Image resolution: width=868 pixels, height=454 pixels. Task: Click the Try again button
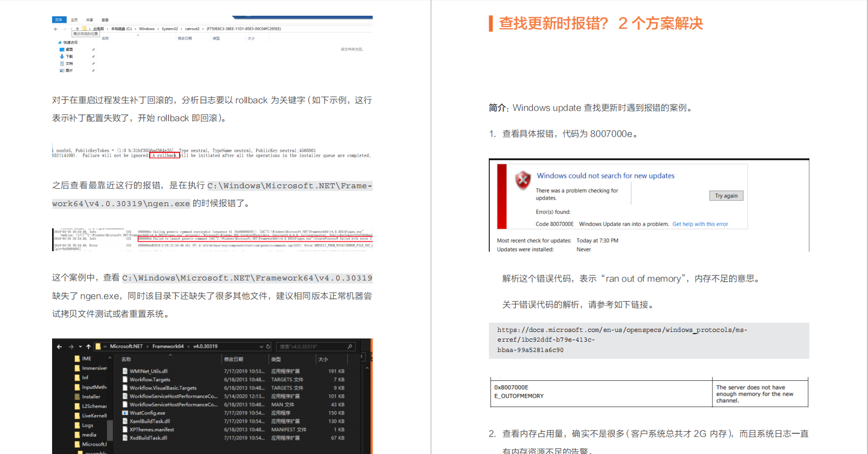tap(726, 196)
